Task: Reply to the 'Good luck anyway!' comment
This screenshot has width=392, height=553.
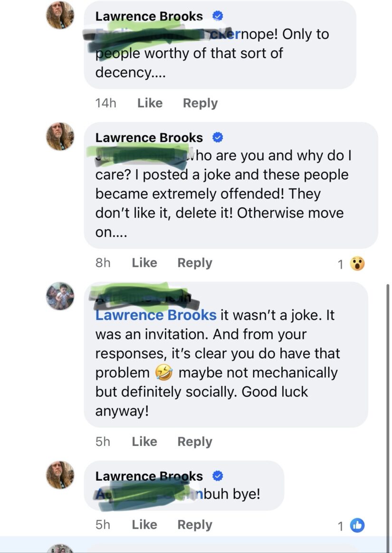Action: tap(195, 442)
